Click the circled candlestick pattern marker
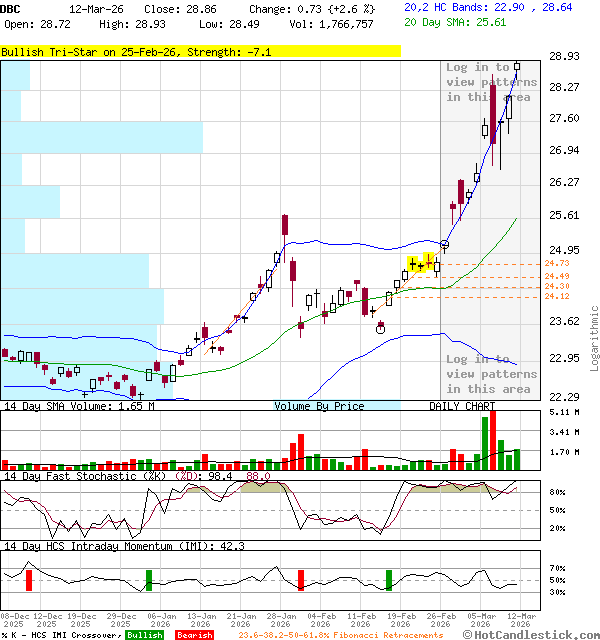 pos(380,327)
